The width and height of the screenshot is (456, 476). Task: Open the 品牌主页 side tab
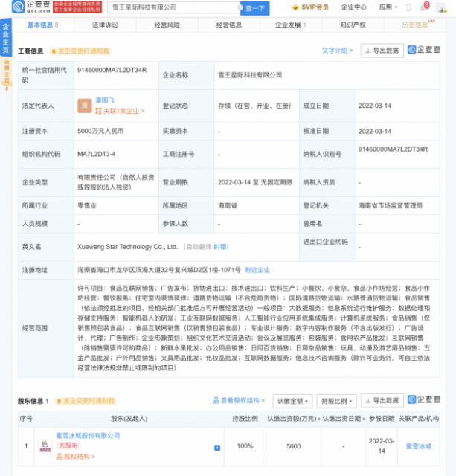7,71
